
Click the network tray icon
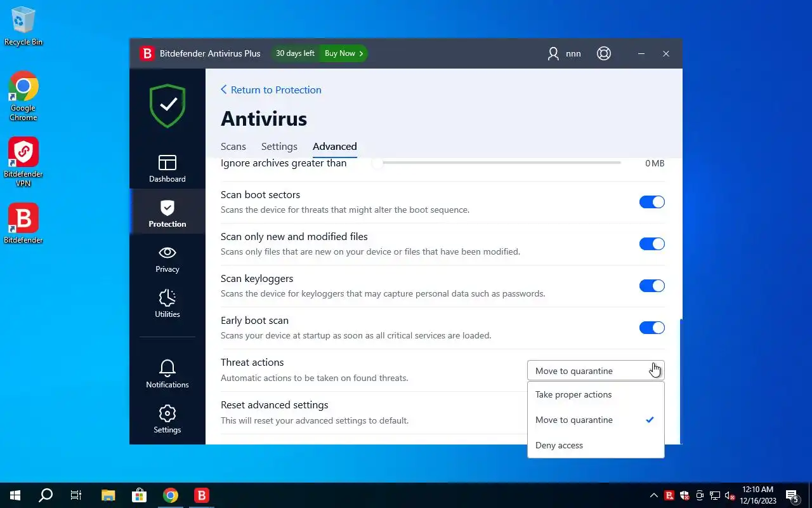[x=715, y=495]
